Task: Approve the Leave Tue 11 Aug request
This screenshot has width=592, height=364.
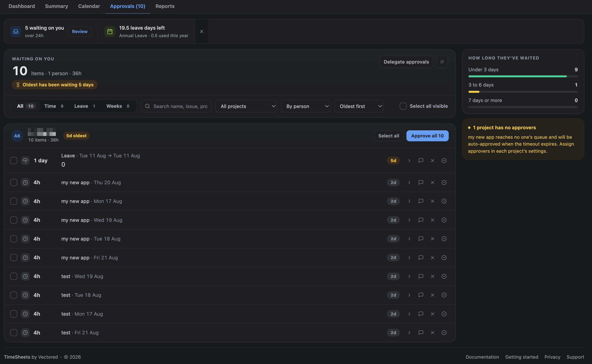Action: point(444,161)
